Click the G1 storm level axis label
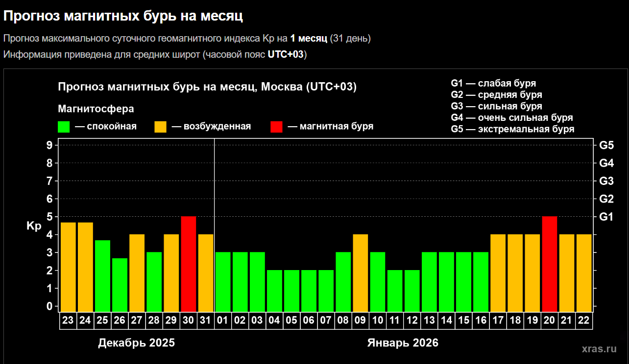The width and height of the screenshot is (629, 364). (x=606, y=217)
